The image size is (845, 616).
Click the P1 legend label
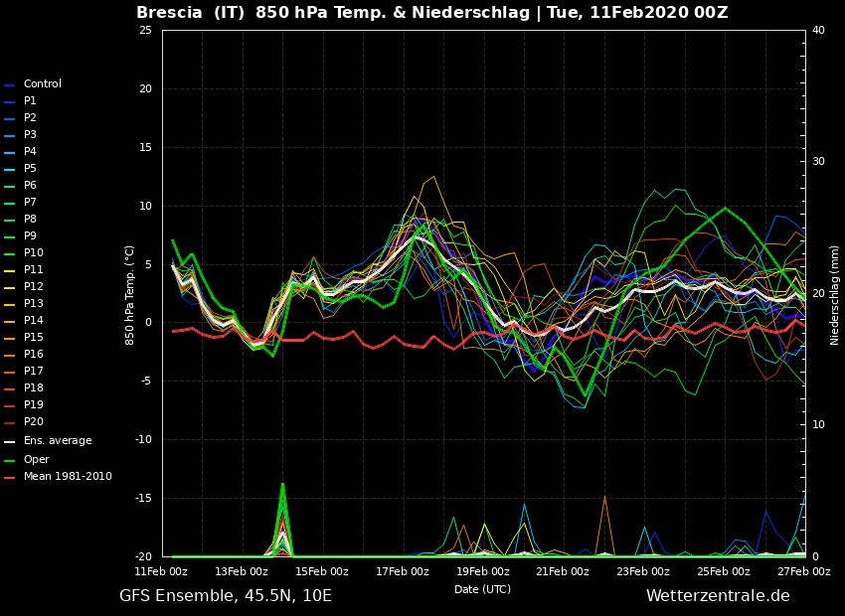(30, 100)
